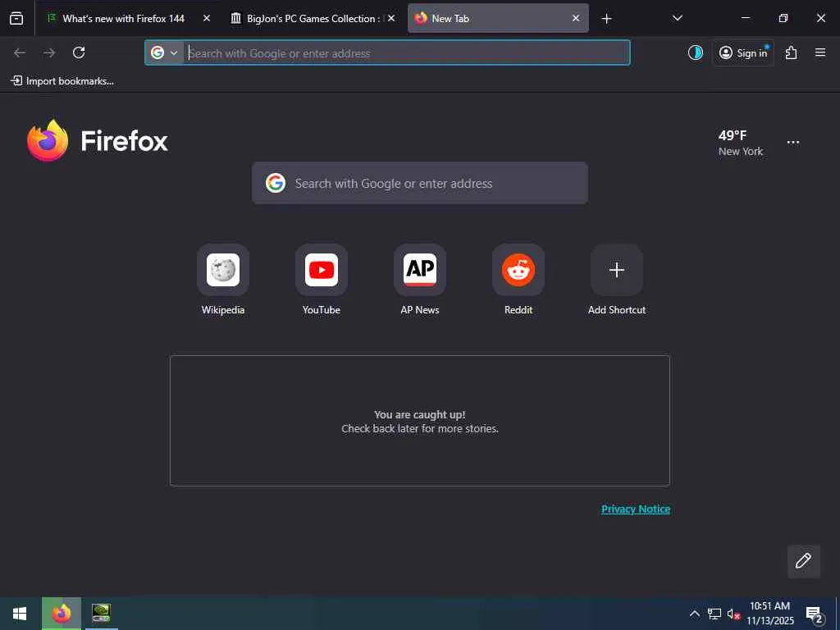Reload the current page
840x630 pixels.
(79, 52)
